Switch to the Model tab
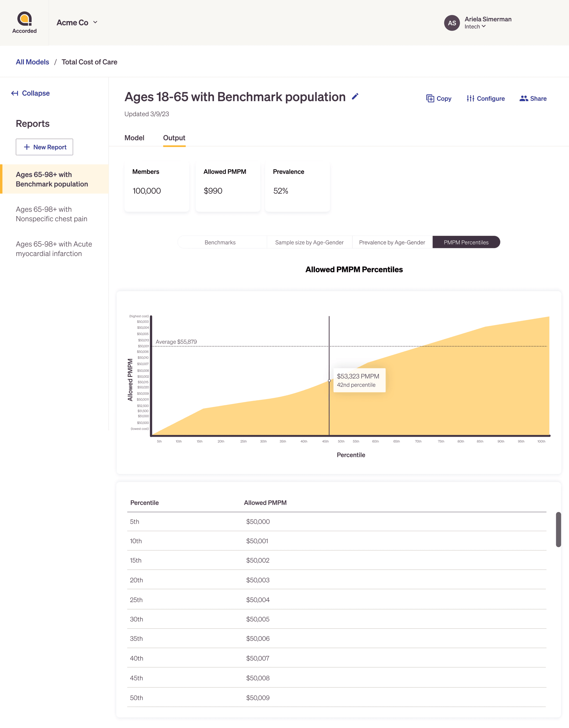 click(134, 138)
